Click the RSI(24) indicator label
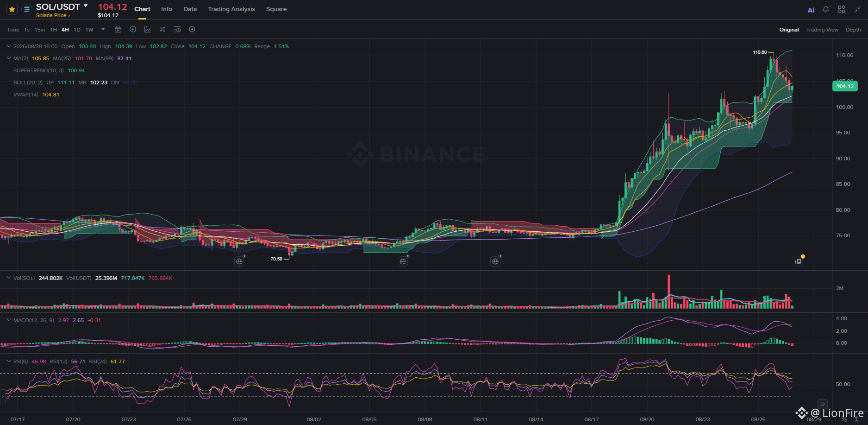The width and height of the screenshot is (868, 425). (98, 362)
